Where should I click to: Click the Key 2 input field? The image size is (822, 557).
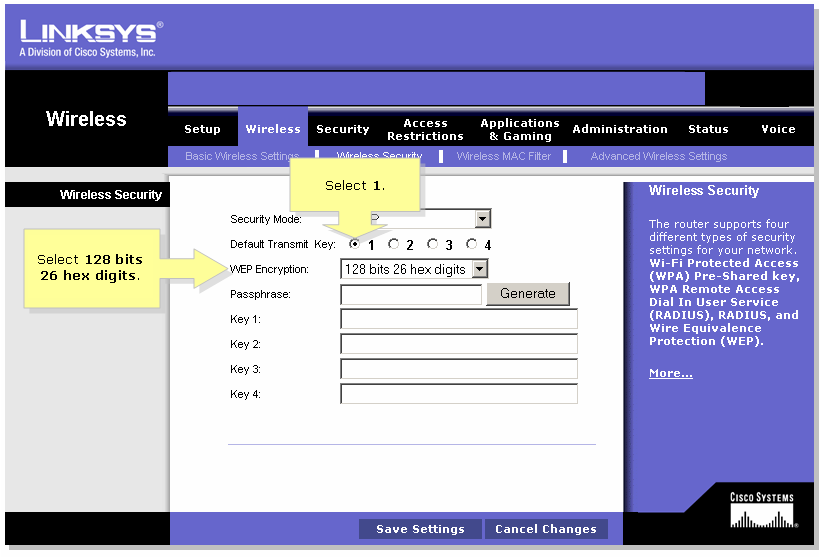[459, 344]
